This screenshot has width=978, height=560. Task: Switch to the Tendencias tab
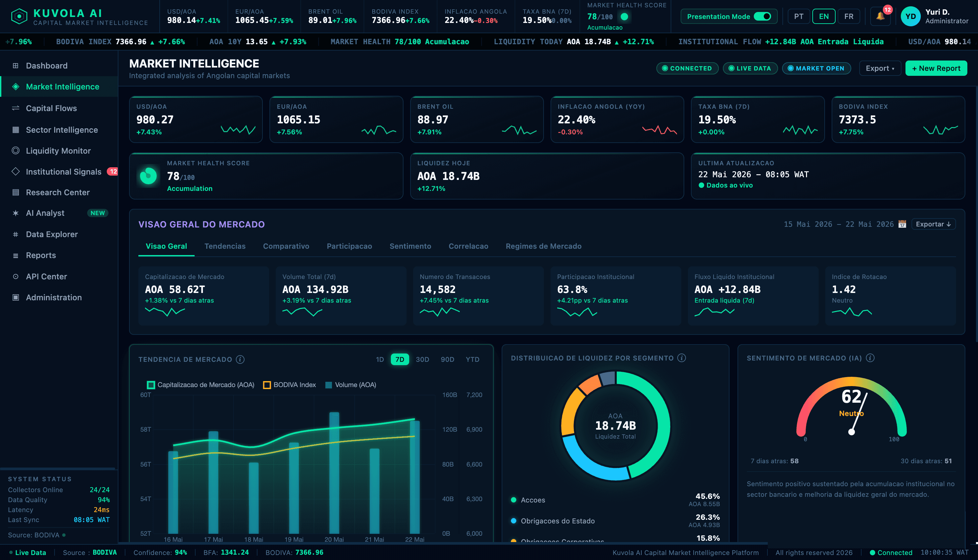(225, 246)
